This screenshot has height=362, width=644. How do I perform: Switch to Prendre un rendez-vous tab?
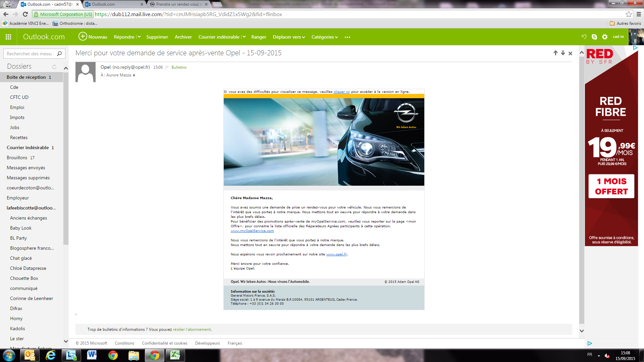point(179,4)
